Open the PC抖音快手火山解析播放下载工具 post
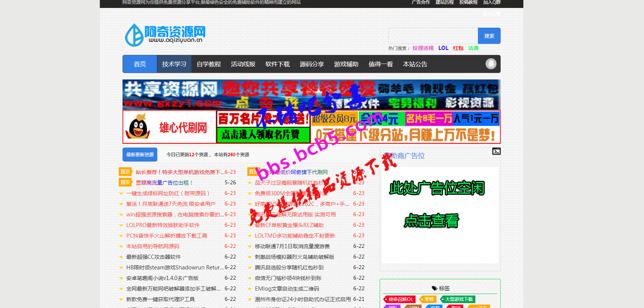Viewport: 644px width, 308px height. [167, 236]
